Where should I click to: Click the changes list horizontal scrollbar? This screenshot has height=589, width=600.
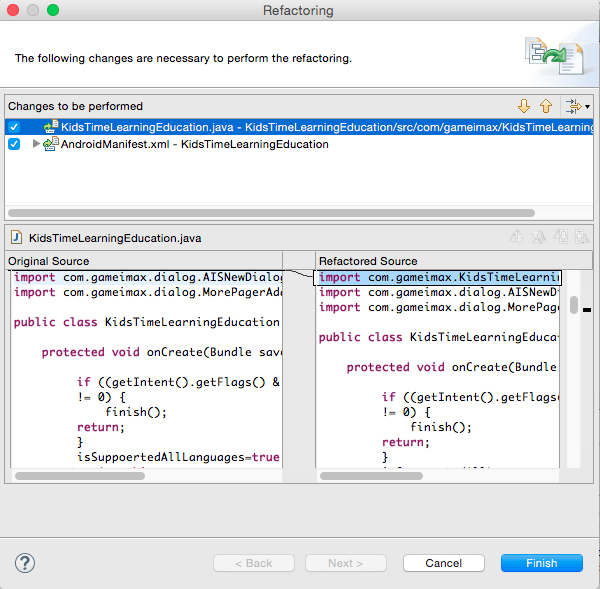[271, 213]
